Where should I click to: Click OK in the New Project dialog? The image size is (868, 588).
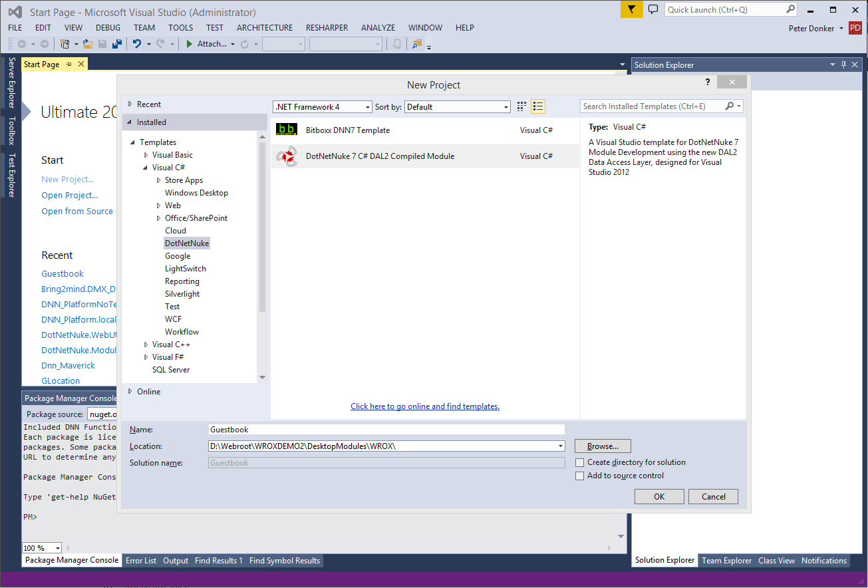[659, 497]
